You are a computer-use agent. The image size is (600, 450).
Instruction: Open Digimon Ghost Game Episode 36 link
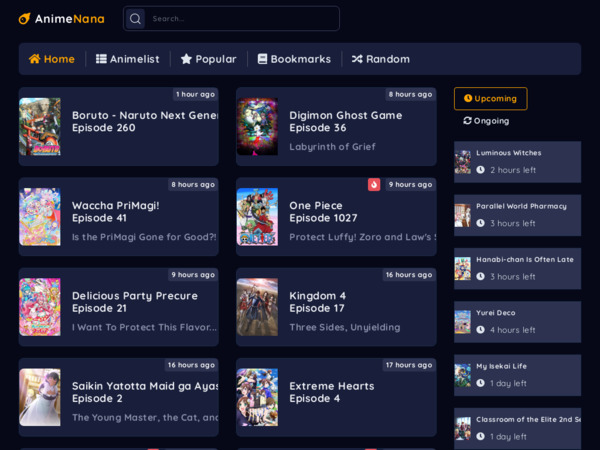[346, 121]
